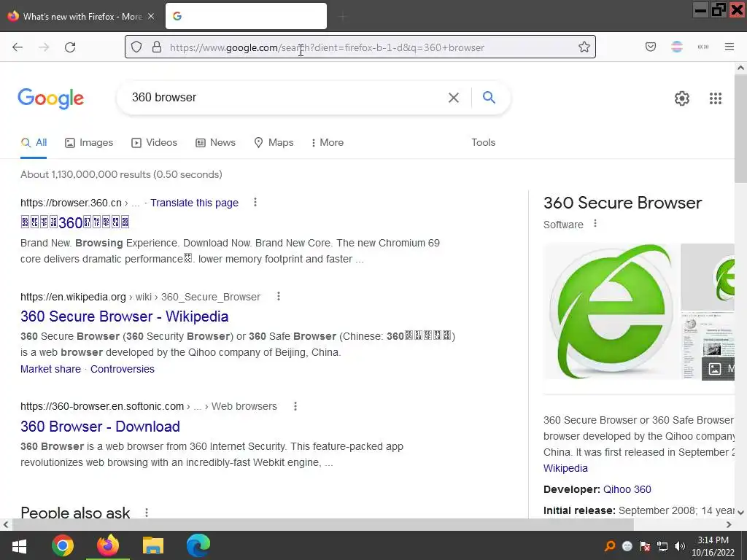
Task: Click the forward navigation arrow
Action: tap(44, 47)
